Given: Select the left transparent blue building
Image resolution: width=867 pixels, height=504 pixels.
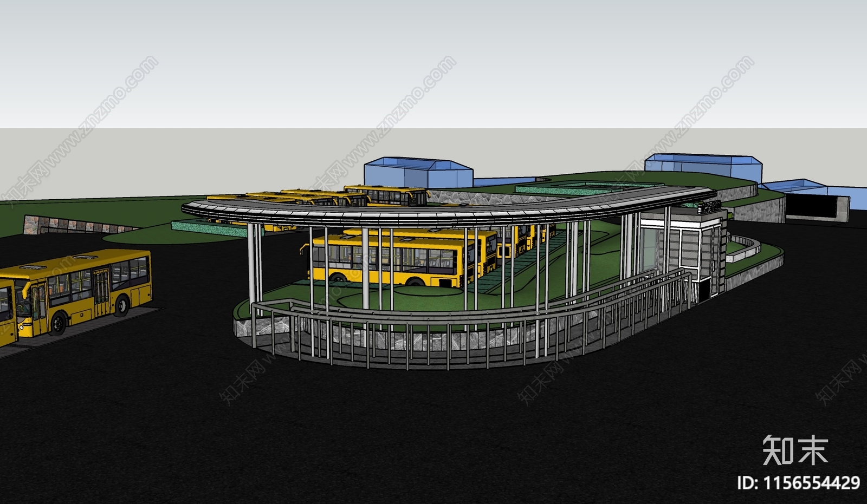Looking at the screenshot, I should [419, 173].
